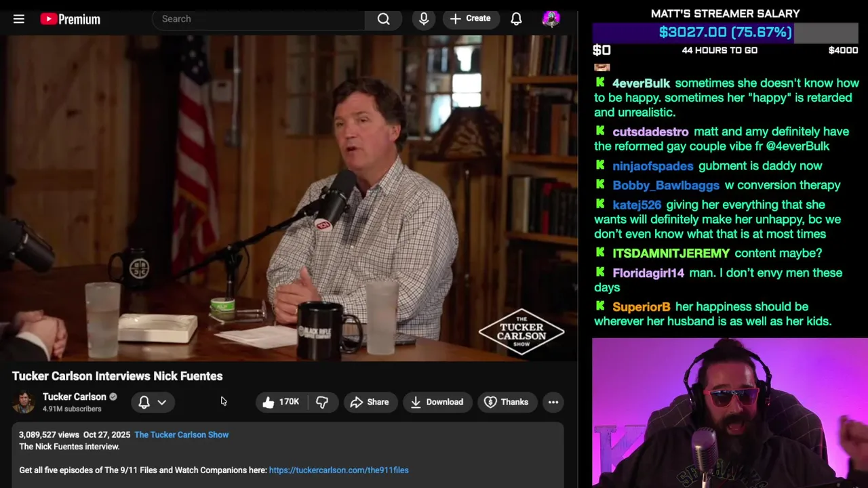
Task: Dislike the video with thumbs down
Action: click(322, 402)
